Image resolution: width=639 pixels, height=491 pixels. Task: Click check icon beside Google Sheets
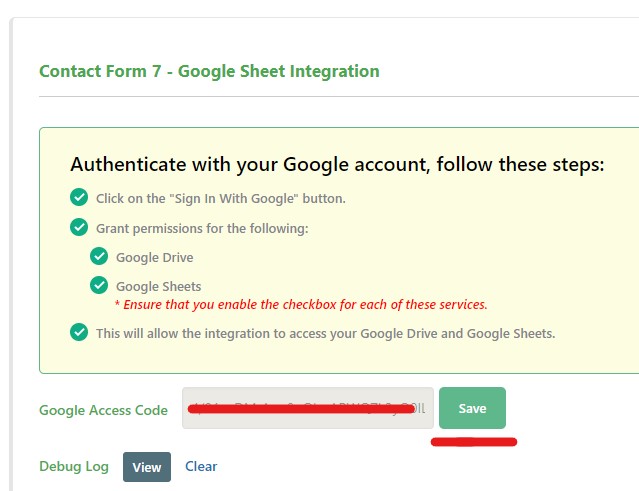click(x=99, y=285)
